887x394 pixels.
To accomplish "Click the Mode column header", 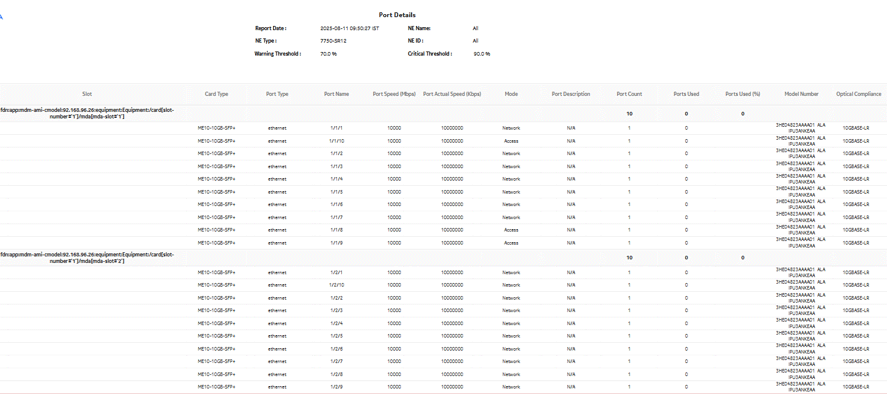I will [511, 94].
